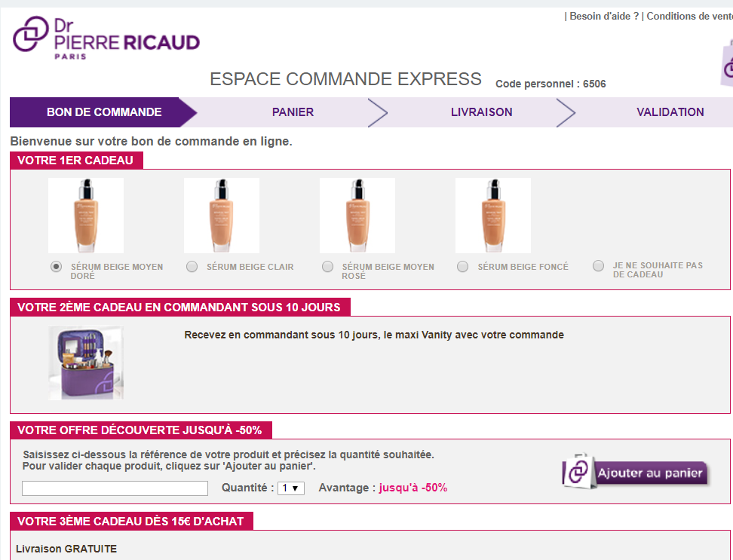Open the Validation step tab
The height and width of the screenshot is (560, 733).
(x=670, y=112)
